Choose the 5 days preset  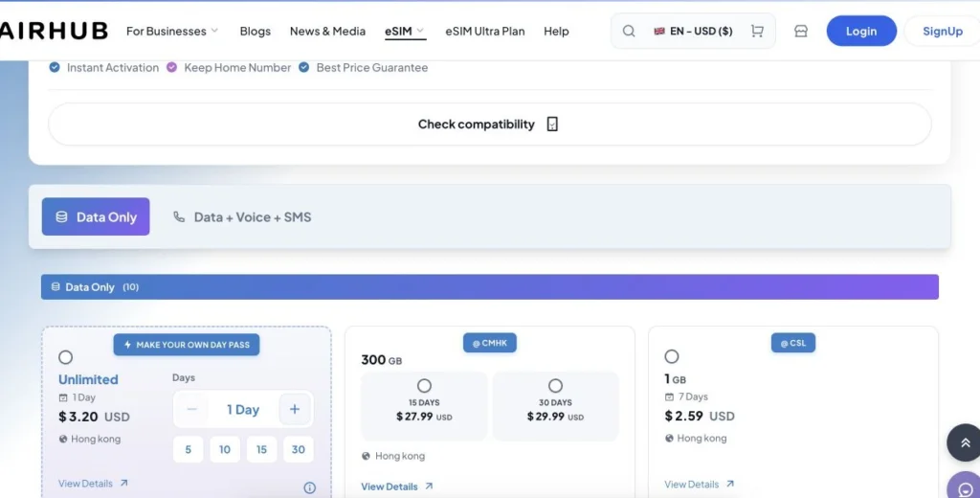189,449
